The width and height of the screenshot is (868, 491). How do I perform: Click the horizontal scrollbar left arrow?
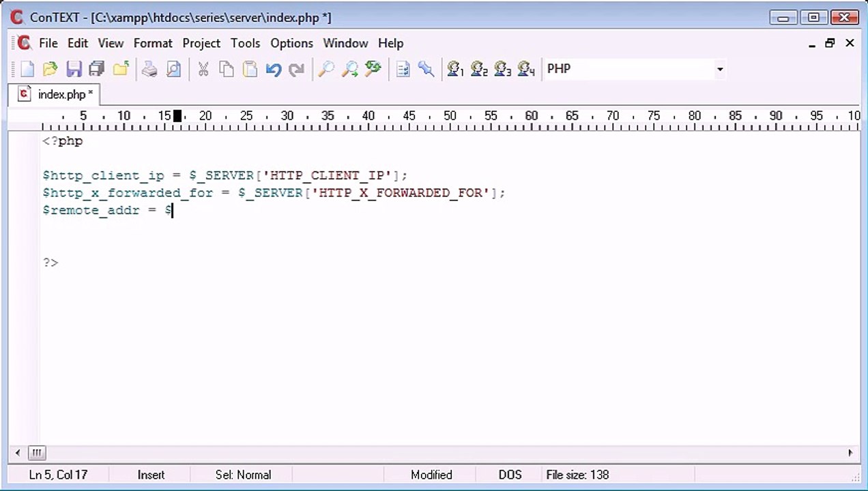pos(18,452)
